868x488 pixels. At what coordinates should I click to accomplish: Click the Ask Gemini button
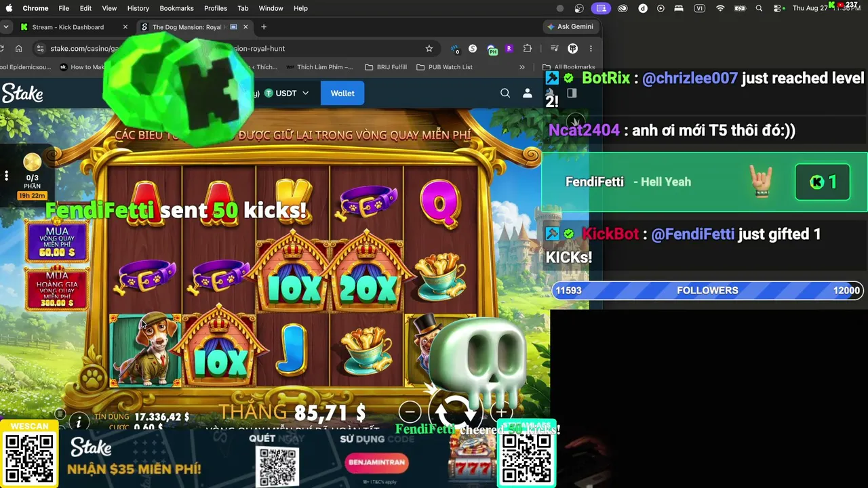pos(570,26)
